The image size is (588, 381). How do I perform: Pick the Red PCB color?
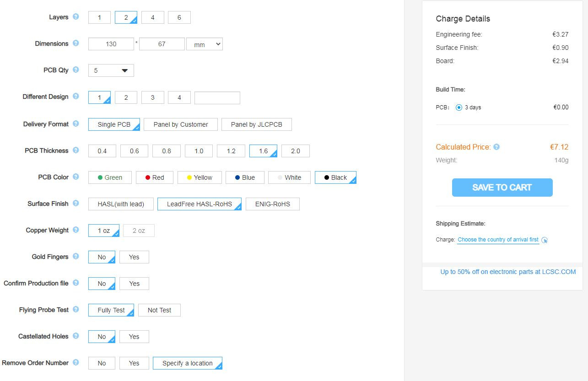[155, 177]
